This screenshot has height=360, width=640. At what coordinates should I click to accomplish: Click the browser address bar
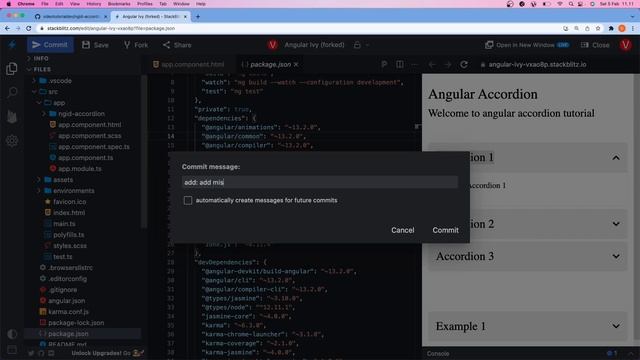point(298,28)
